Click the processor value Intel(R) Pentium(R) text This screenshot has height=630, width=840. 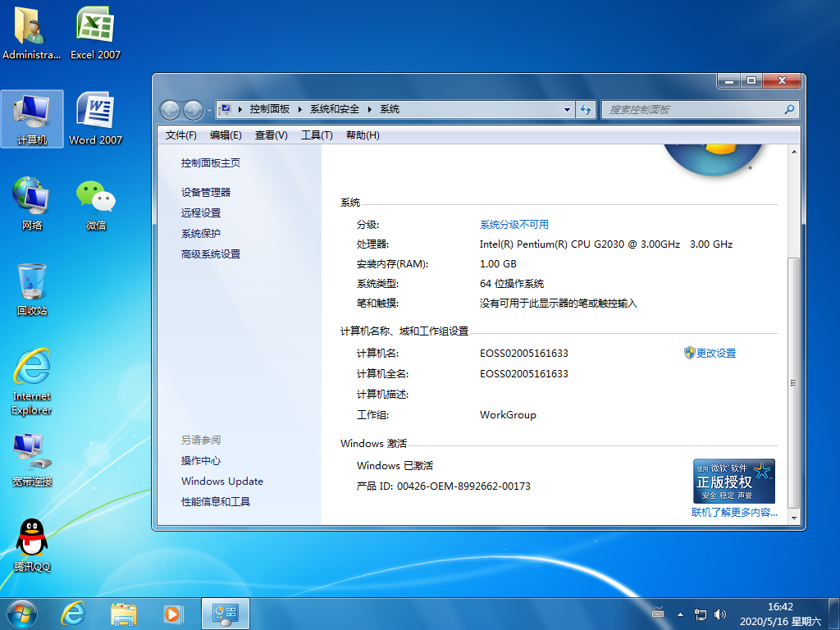606,244
